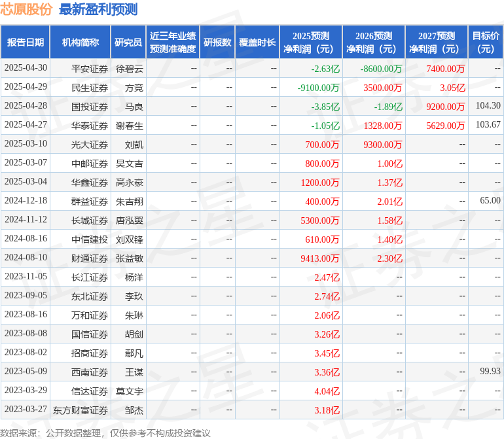This screenshot has width=504, height=439.
Task: Select the 研报数 column header
Action: [217, 42]
